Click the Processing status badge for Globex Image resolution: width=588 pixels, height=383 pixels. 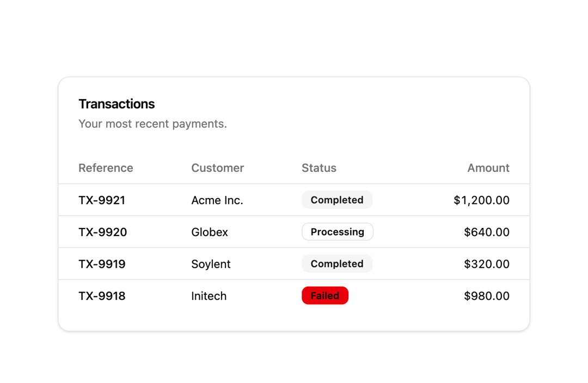tap(338, 232)
